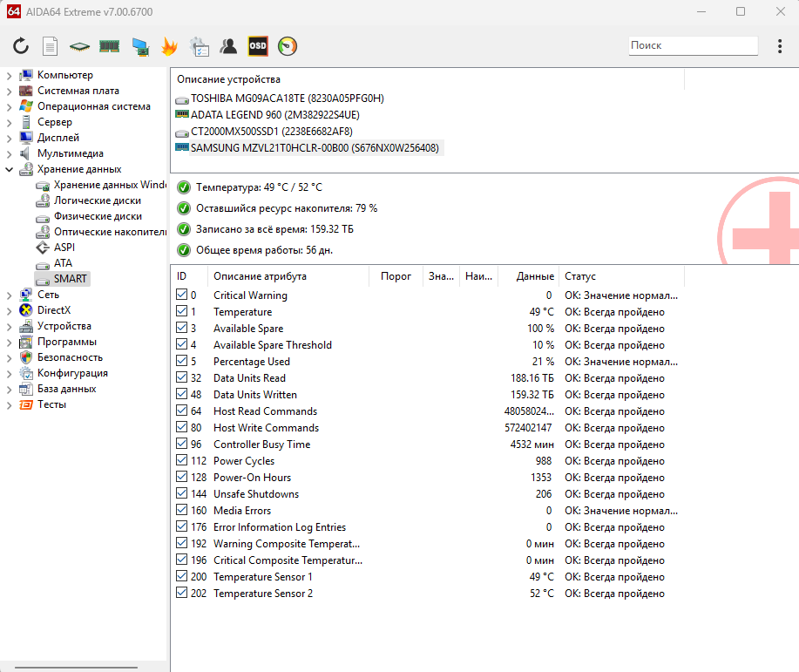Screen dimensions: 799x672
Task: Open the OSD panel icon
Action: [x=258, y=46]
